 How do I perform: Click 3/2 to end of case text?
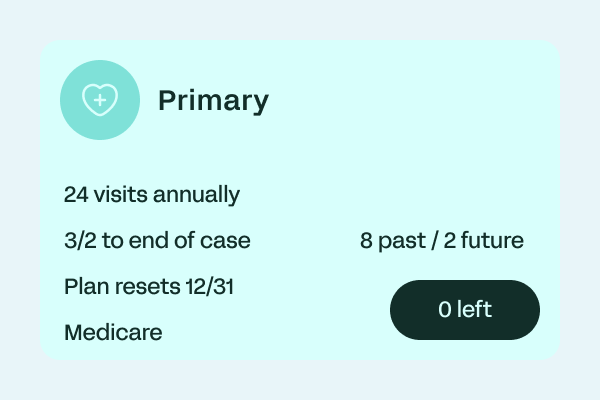click(x=157, y=240)
